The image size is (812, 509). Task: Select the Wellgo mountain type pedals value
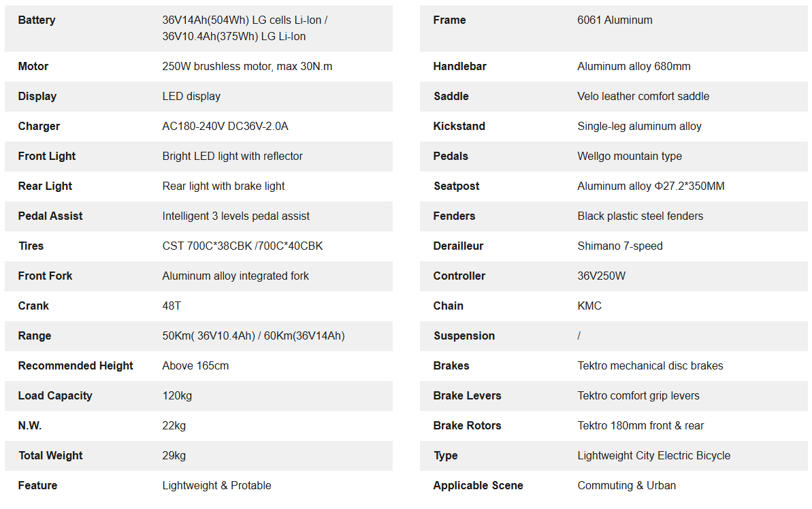pos(630,157)
